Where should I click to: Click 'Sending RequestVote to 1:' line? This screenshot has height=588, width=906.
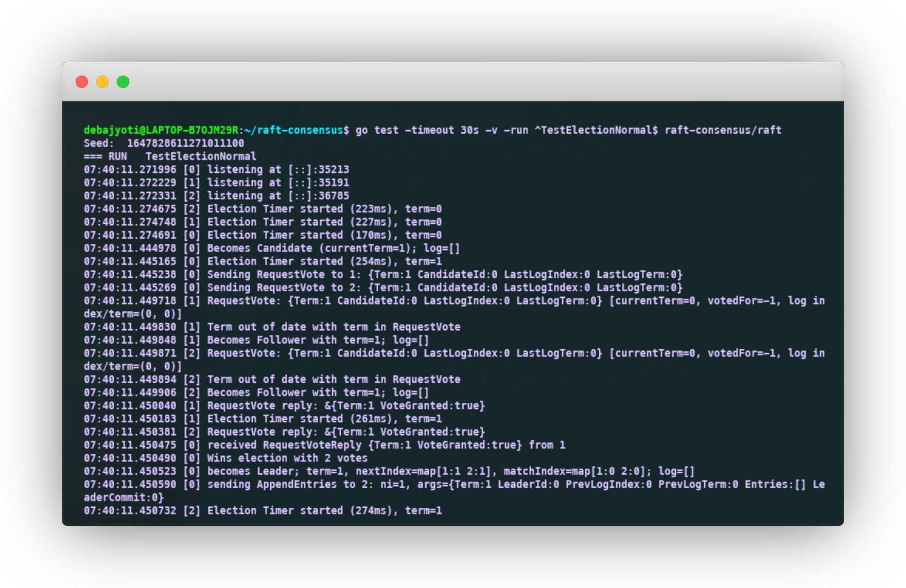tap(384, 274)
